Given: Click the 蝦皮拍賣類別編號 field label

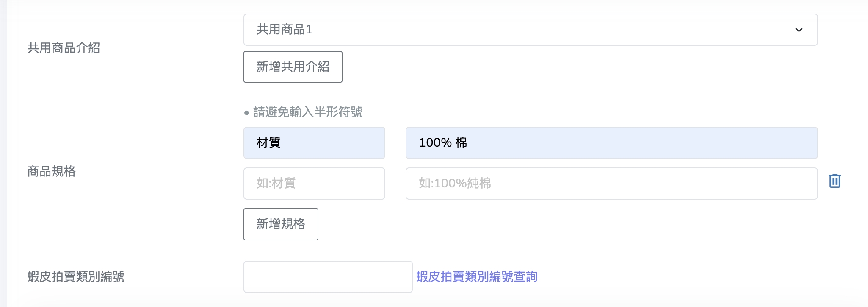Looking at the screenshot, I should [x=76, y=276].
